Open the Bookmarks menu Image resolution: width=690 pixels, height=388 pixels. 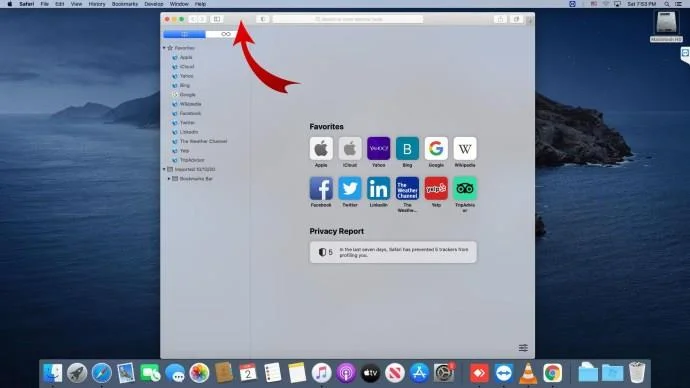pos(125,4)
